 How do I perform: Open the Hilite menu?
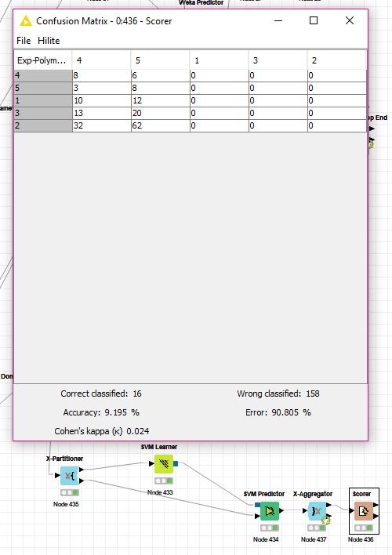pyautogui.click(x=49, y=41)
